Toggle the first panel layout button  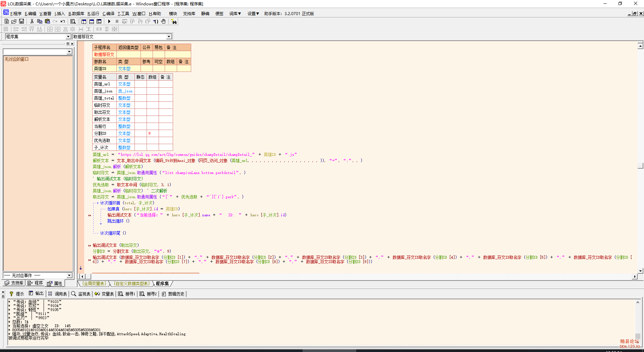tap(84, 21)
